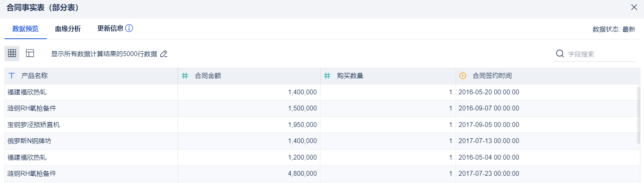Screen dimensions: 644x183
Task: Switch to grid table view icon
Action: coord(12,53)
